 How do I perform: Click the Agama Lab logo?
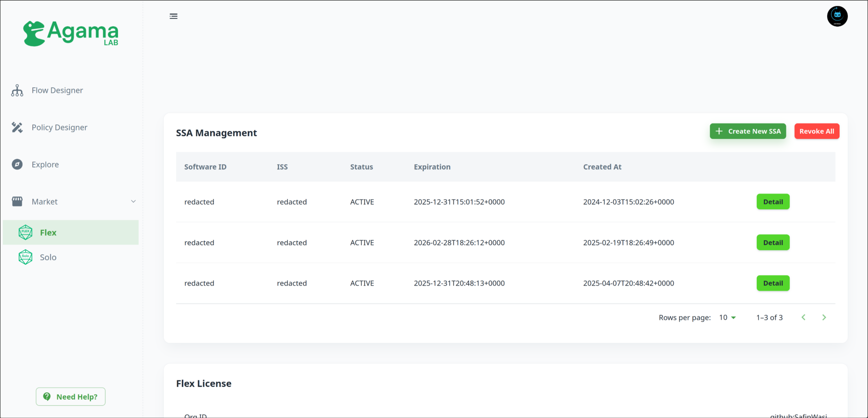click(x=71, y=33)
